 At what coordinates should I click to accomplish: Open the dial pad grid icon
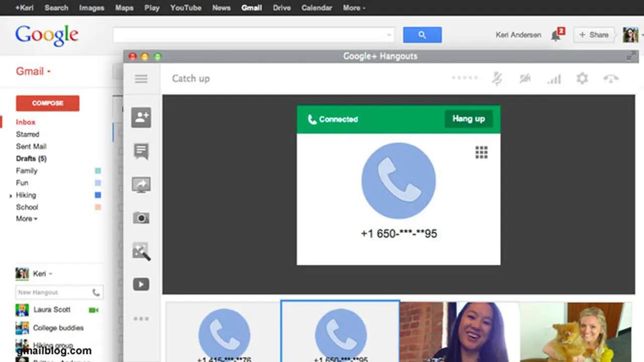(x=481, y=152)
